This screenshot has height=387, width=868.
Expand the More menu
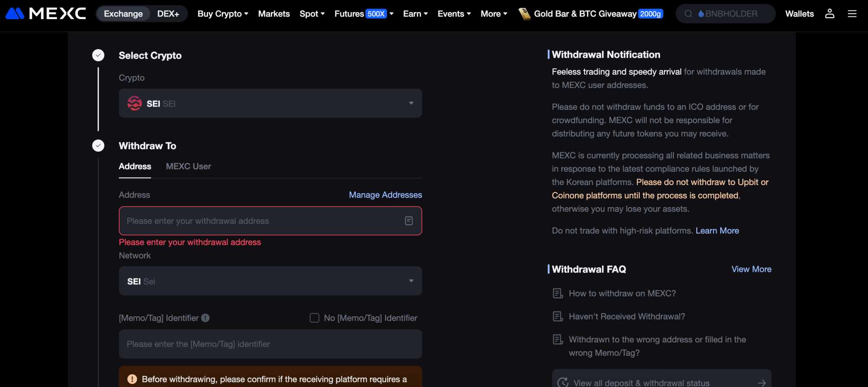(x=494, y=14)
